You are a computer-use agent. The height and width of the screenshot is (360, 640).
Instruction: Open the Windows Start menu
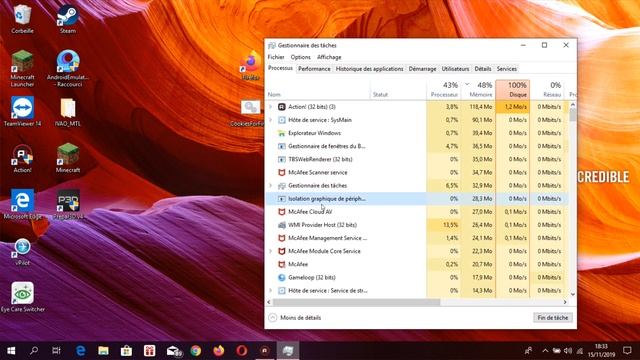pos(11,351)
